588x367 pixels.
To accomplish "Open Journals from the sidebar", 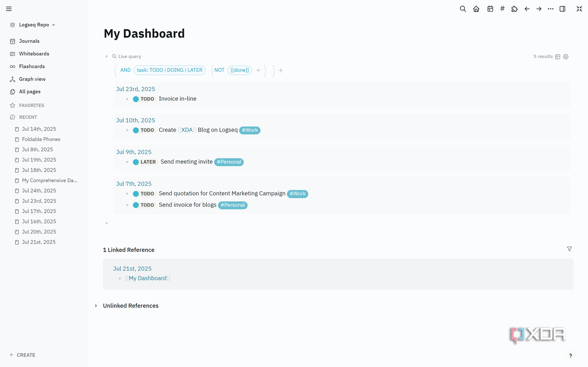I will tap(29, 41).
